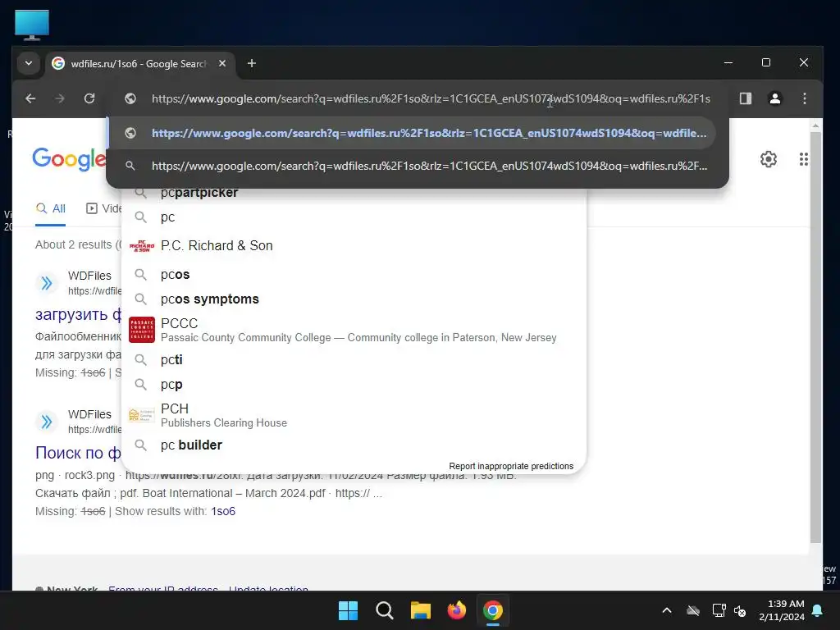Choose the pcos symptoms suggestion
The width and height of the screenshot is (840, 630).
tap(354, 299)
